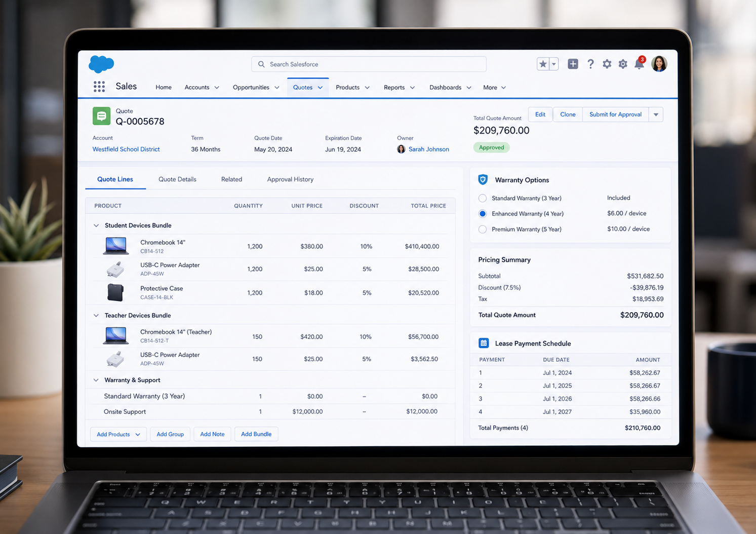Go to the Home nav item
The width and height of the screenshot is (756, 534).
tap(164, 88)
